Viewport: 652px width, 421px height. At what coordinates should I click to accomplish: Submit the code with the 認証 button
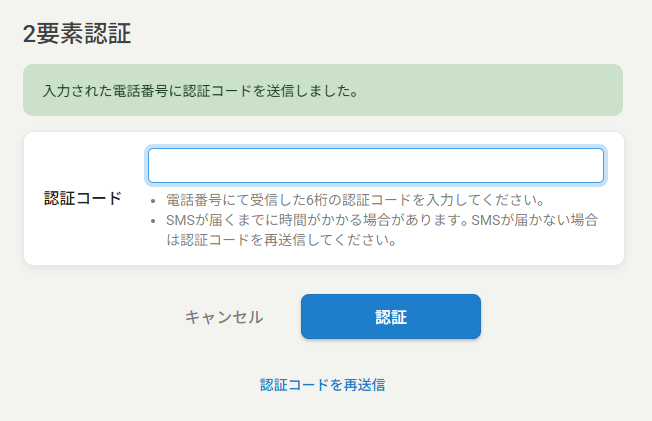[x=391, y=317]
